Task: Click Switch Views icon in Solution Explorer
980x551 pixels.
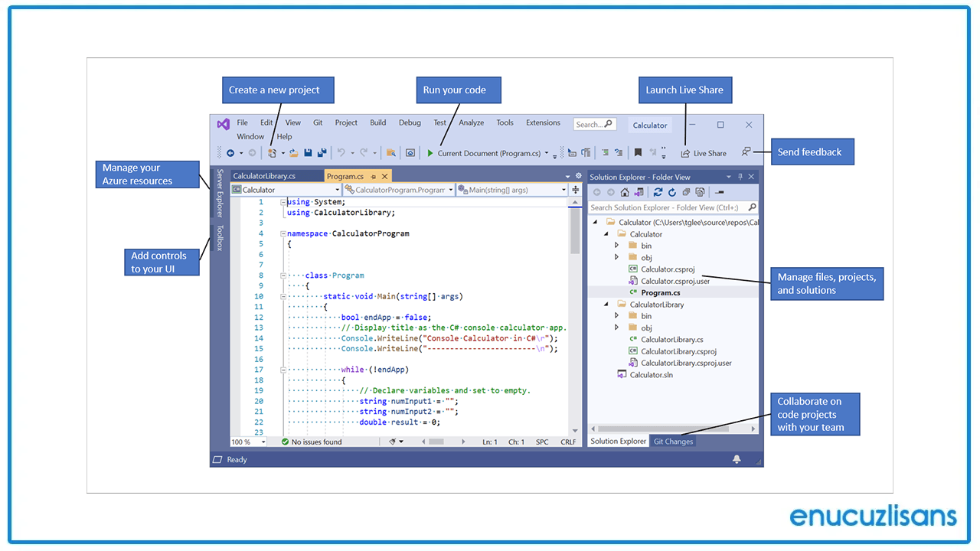Action: (639, 192)
